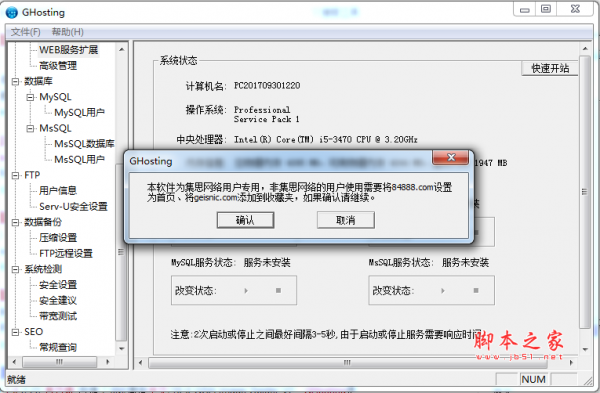Click tree panel horizontal scrollbar thumb
600x393 pixels.
[x=59, y=362]
